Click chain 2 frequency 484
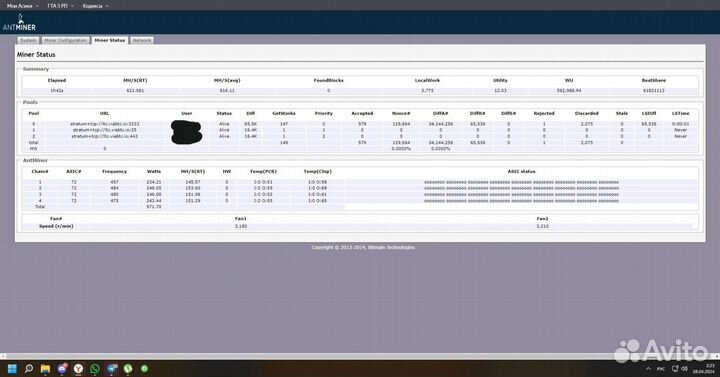Screen dimensions: 720x377 click(114, 188)
